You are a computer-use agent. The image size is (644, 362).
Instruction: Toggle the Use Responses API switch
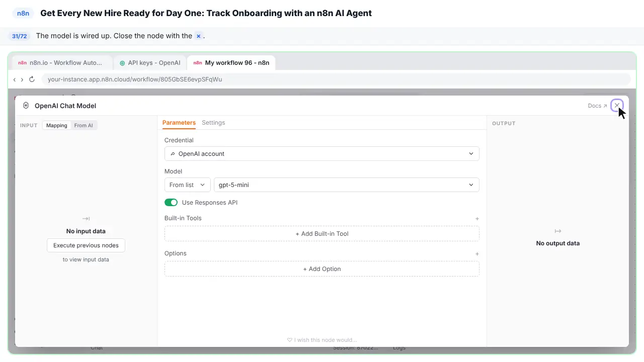point(171,203)
